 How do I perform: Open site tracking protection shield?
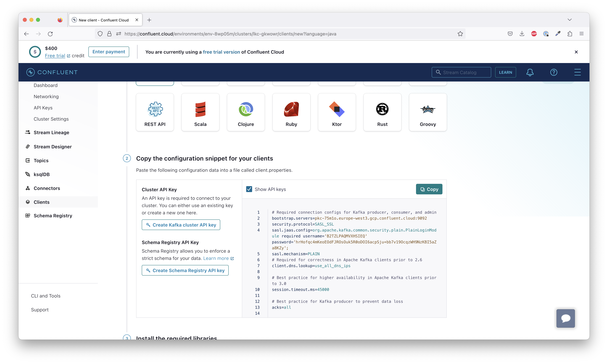coord(100,34)
